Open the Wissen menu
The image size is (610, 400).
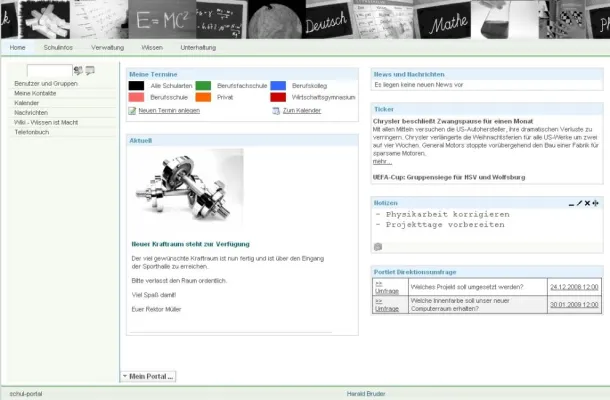tap(152, 47)
